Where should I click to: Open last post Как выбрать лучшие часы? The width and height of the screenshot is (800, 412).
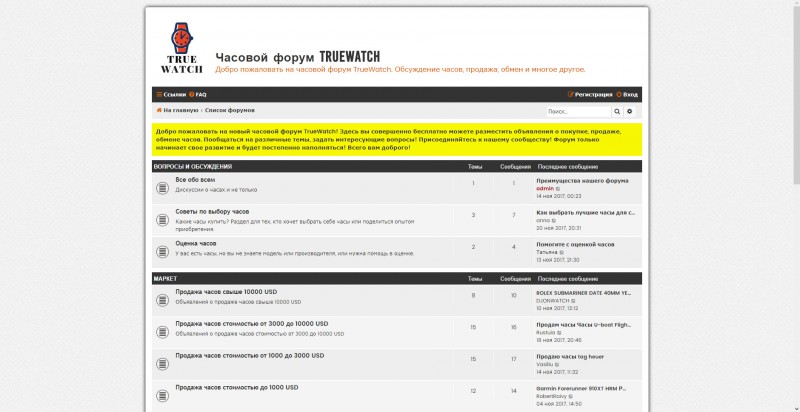[x=586, y=213]
